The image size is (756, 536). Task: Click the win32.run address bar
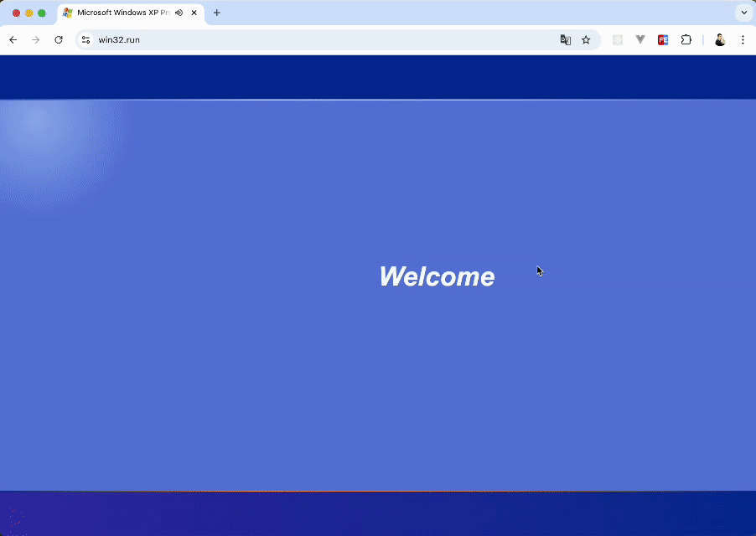[318, 39]
